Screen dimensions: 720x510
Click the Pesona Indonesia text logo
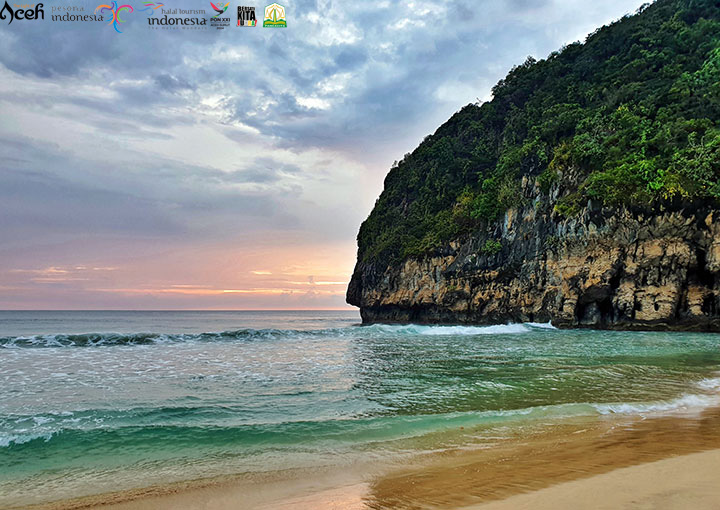76,14
